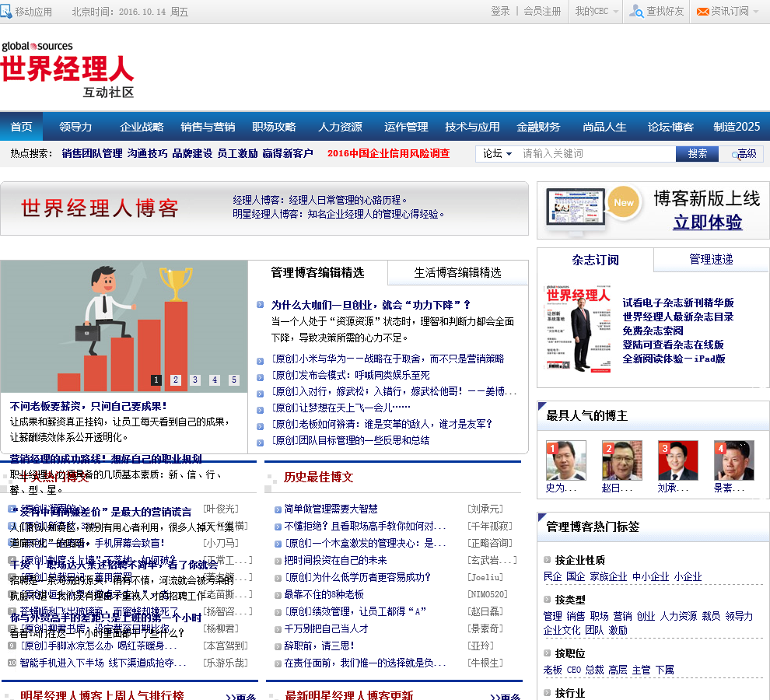
Task: Open the 论坛·博客 navigation item
Action: [670, 127]
